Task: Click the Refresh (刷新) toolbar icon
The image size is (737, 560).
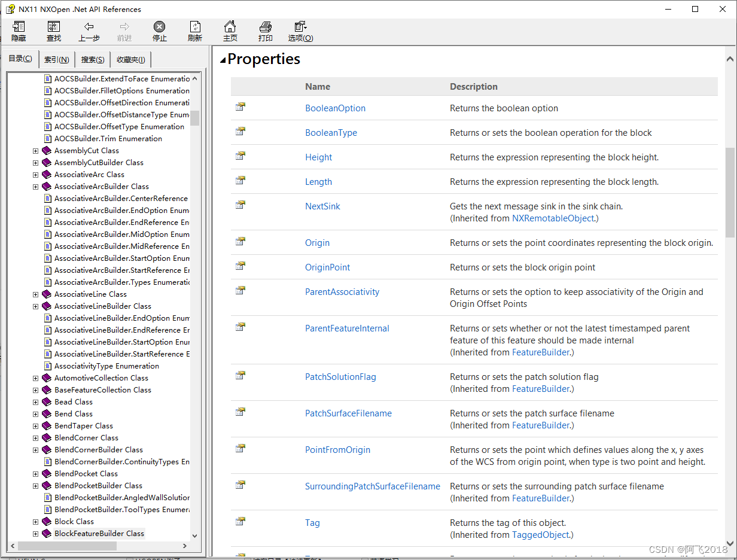Action: [x=195, y=27]
